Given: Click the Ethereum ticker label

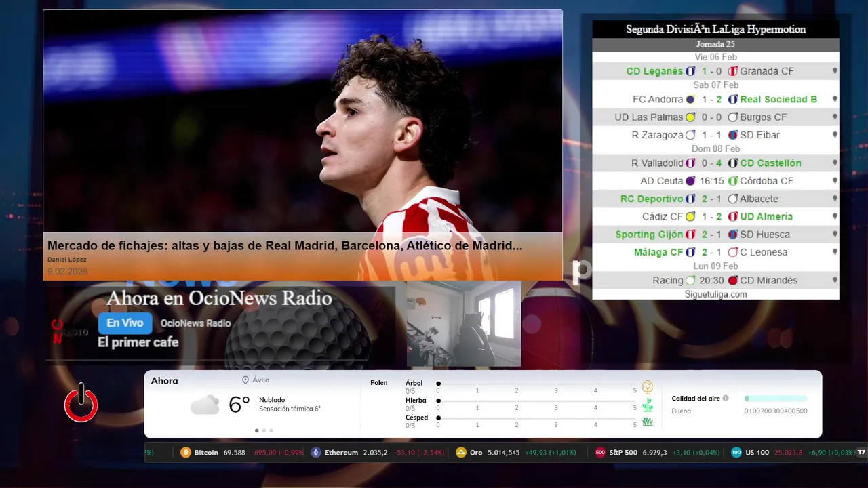Looking at the screenshot, I should pyautogui.click(x=341, y=453).
